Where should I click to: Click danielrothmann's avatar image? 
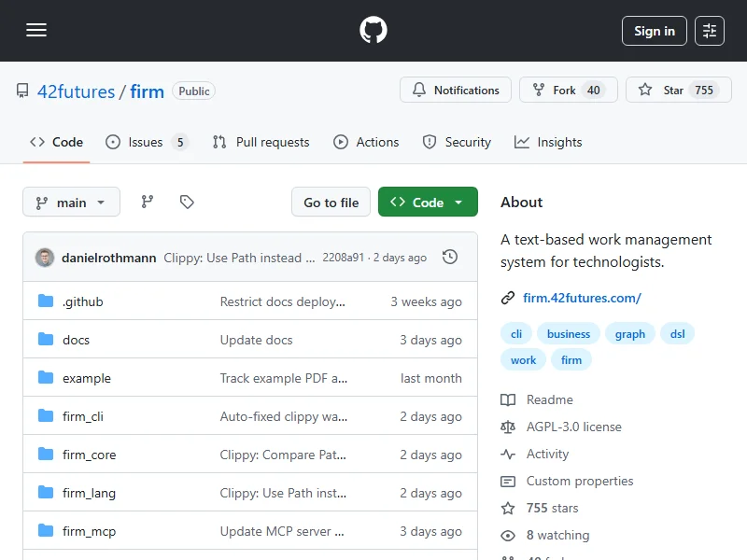tap(45, 258)
